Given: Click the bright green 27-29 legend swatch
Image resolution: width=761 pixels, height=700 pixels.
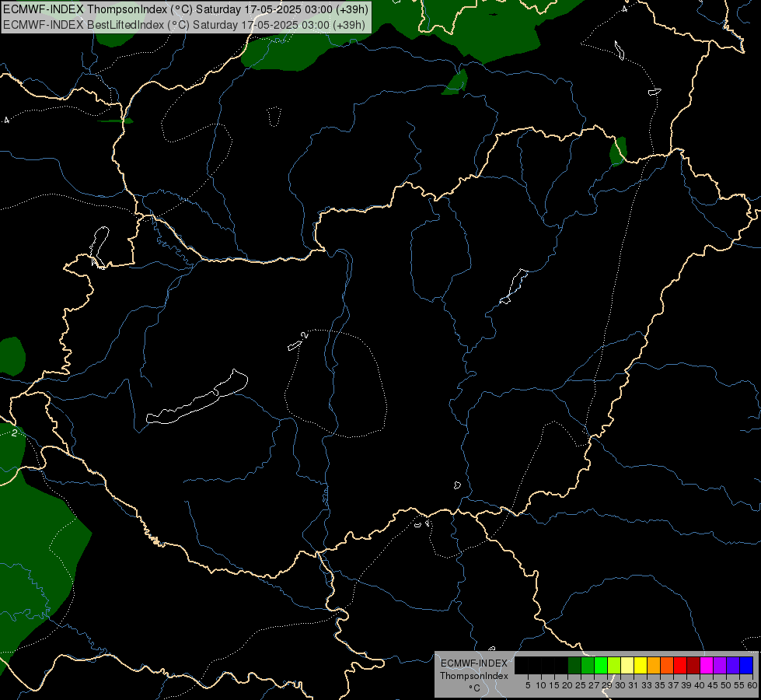Looking at the screenshot, I should (x=601, y=666).
